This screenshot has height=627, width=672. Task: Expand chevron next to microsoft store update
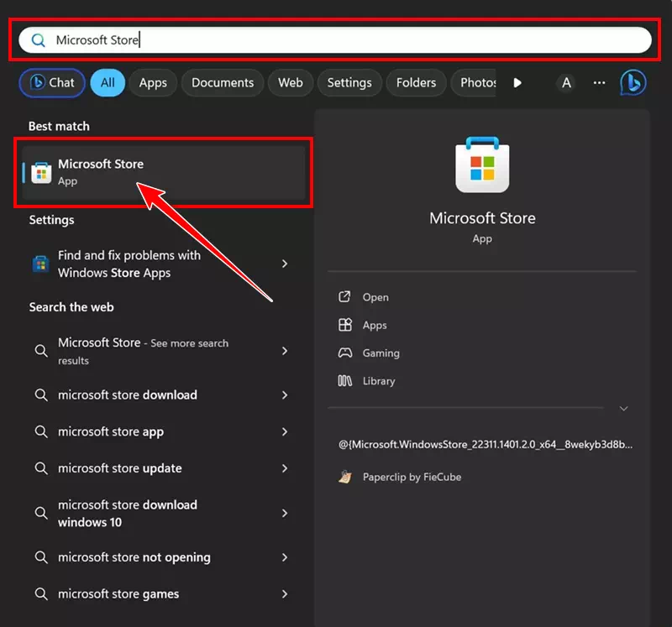[285, 468]
